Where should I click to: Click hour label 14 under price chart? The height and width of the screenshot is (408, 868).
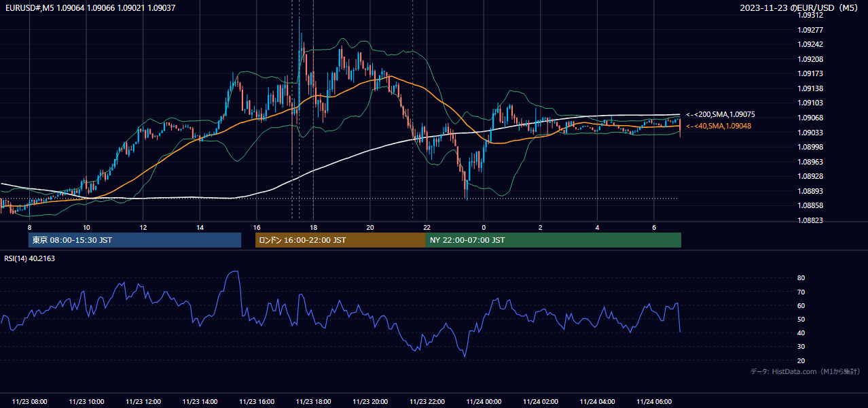click(200, 227)
